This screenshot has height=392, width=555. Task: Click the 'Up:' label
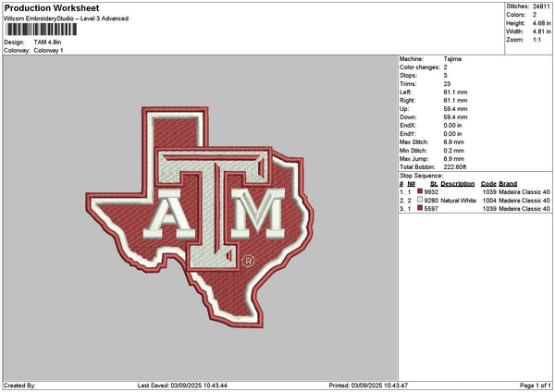point(404,109)
